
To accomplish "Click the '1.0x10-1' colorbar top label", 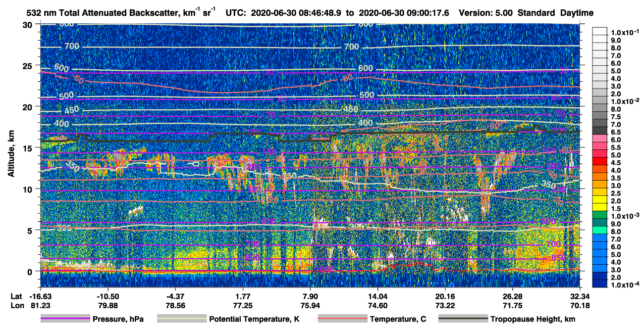I will click(624, 32).
